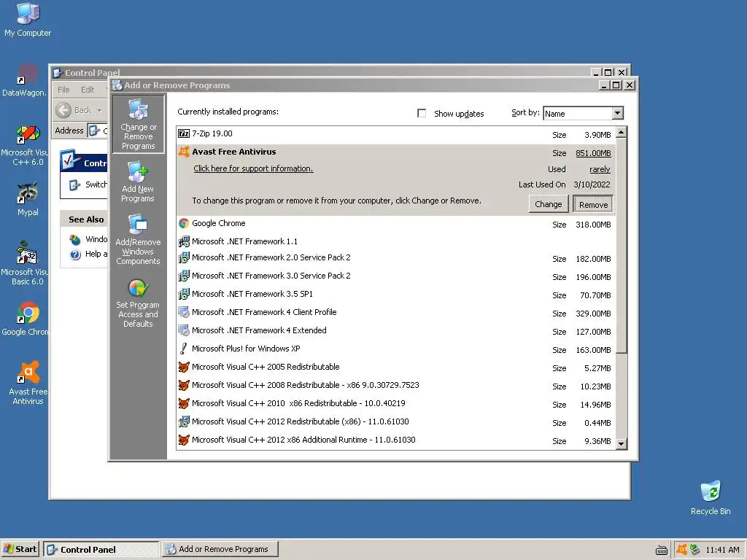
Task: Select Google Chrome program row text
Action: pyautogui.click(x=219, y=223)
